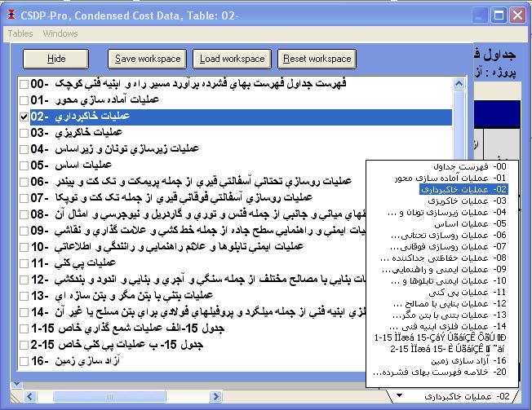The width and height of the screenshot is (532, 410).
Task: Close the CSDP-Pro window
Action: (518, 15)
